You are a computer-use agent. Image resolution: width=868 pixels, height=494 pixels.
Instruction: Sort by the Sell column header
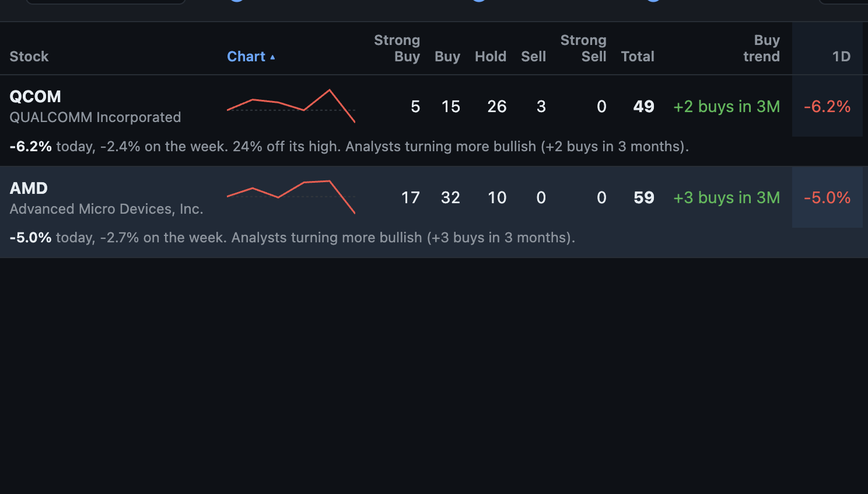534,57
